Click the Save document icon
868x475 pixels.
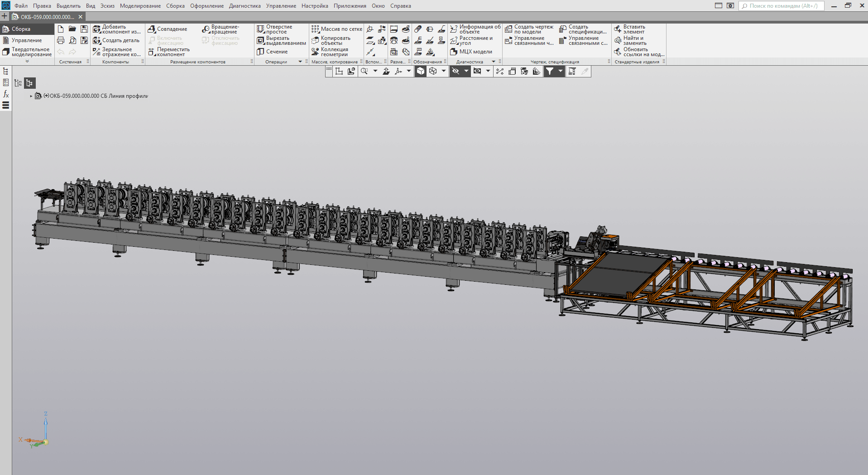tap(84, 29)
